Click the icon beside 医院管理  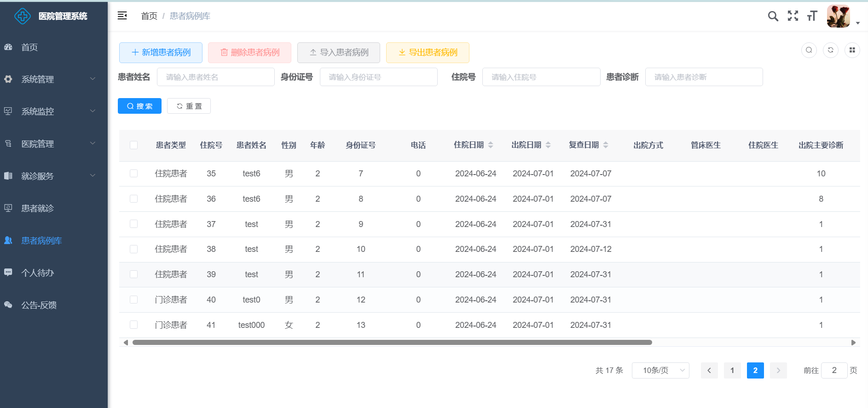coord(8,143)
